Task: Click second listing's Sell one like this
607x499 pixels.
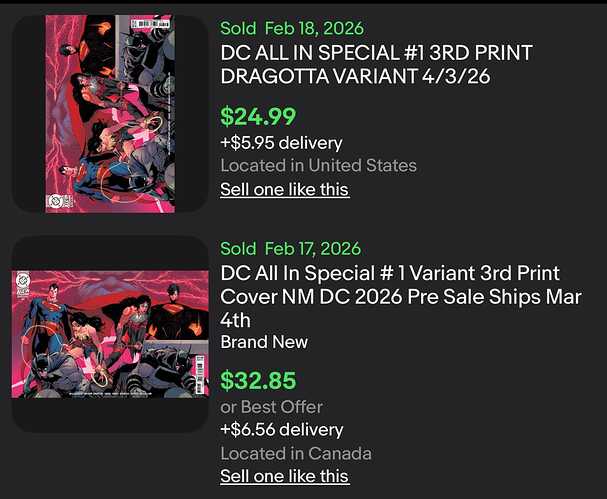Action: [285, 476]
